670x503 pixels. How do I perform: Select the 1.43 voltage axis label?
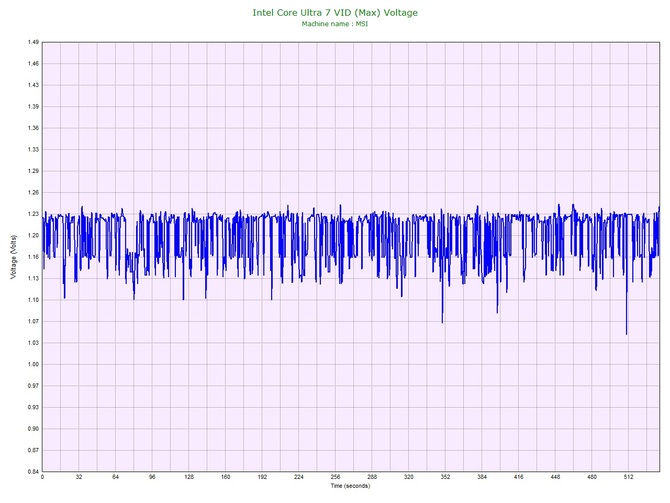pos(33,85)
